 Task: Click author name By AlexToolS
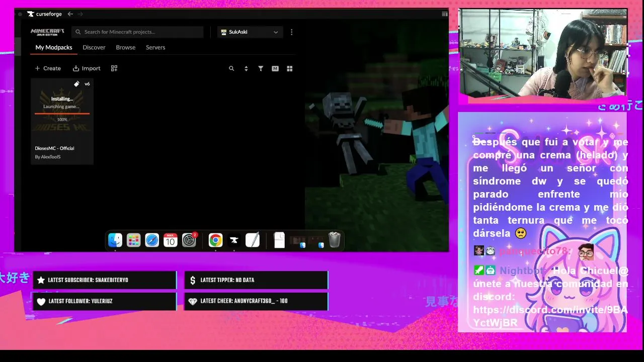coord(48,157)
